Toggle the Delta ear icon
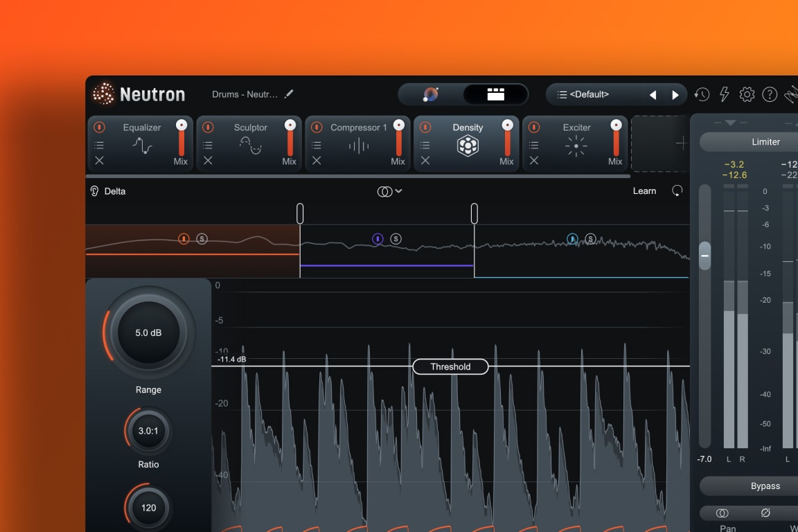798x532 pixels. (95, 191)
